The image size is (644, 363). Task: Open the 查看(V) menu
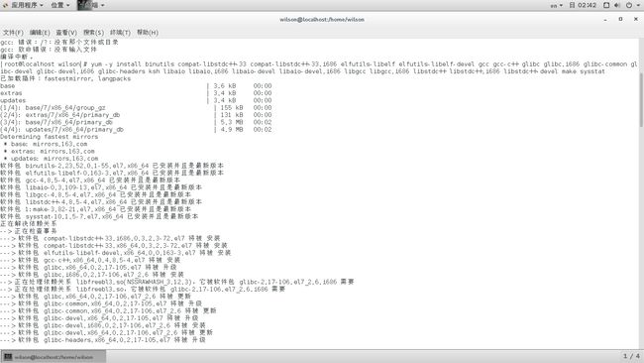click(66, 32)
